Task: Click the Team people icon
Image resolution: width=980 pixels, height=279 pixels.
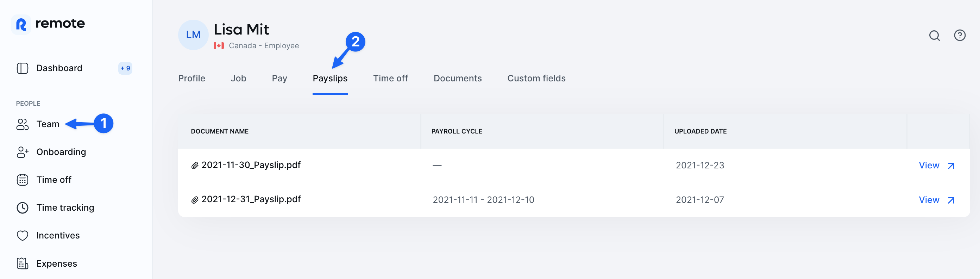Action: pos(23,124)
